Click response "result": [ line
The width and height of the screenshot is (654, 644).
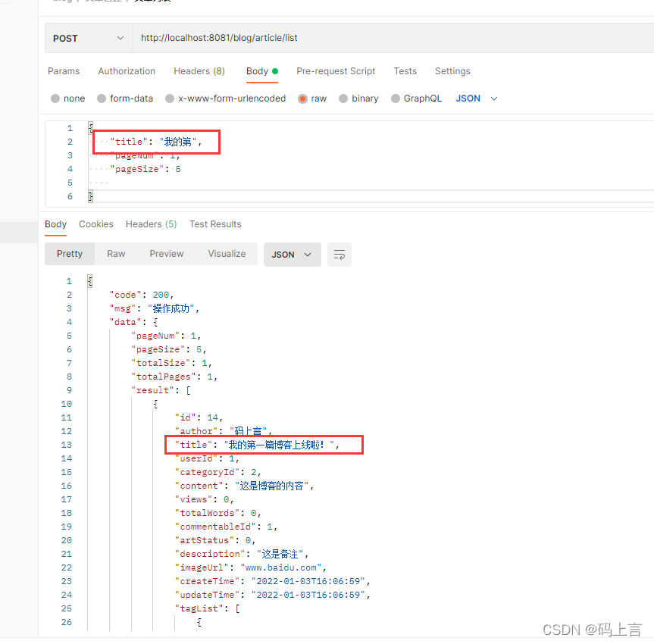pyautogui.click(x=161, y=390)
